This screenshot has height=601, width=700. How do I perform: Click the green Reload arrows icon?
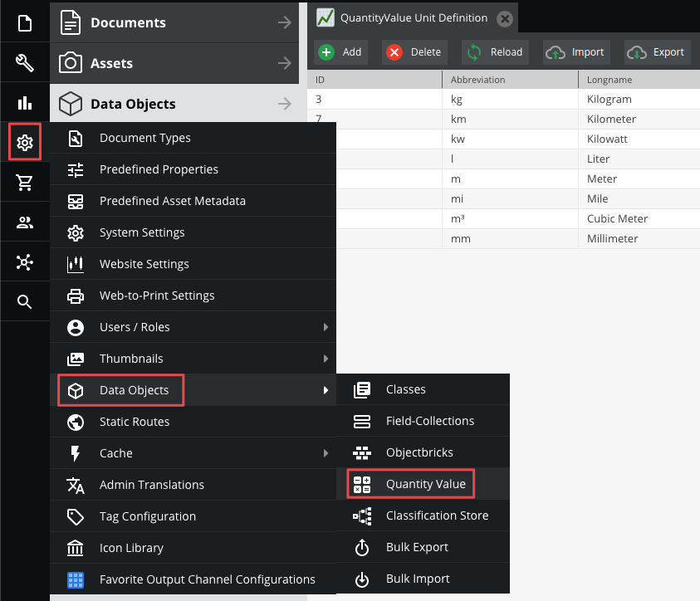pos(474,52)
